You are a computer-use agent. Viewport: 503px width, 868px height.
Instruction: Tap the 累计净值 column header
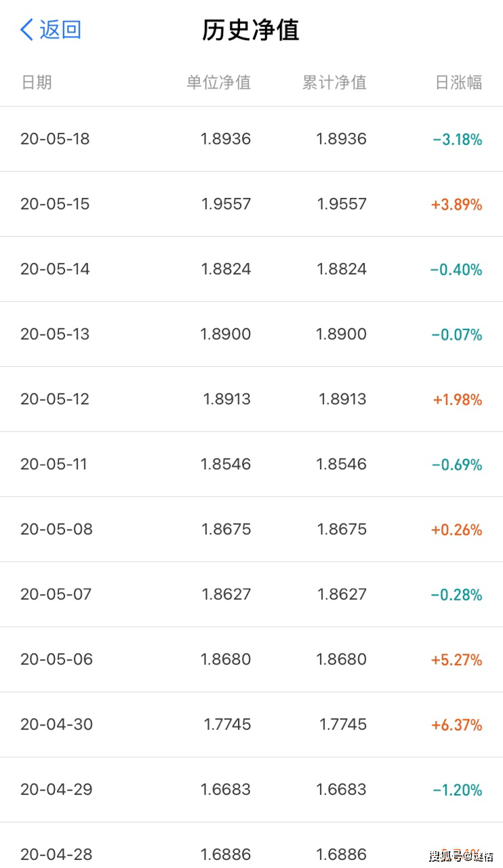click(x=334, y=83)
